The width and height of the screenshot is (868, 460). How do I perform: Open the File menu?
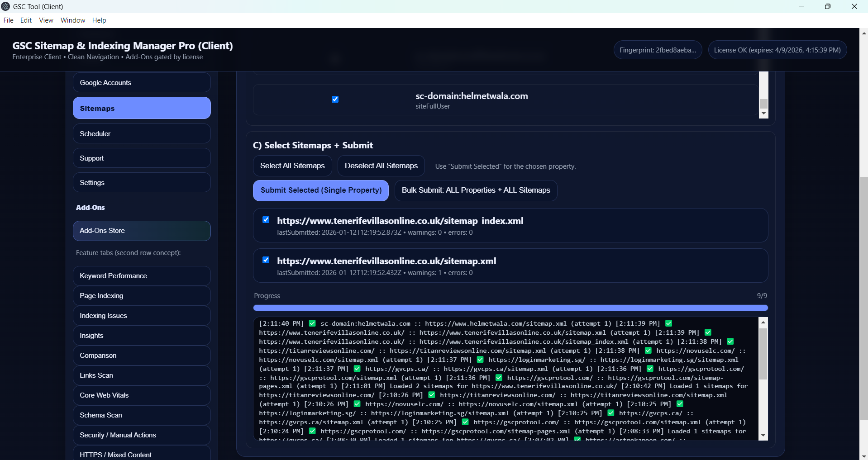point(8,20)
